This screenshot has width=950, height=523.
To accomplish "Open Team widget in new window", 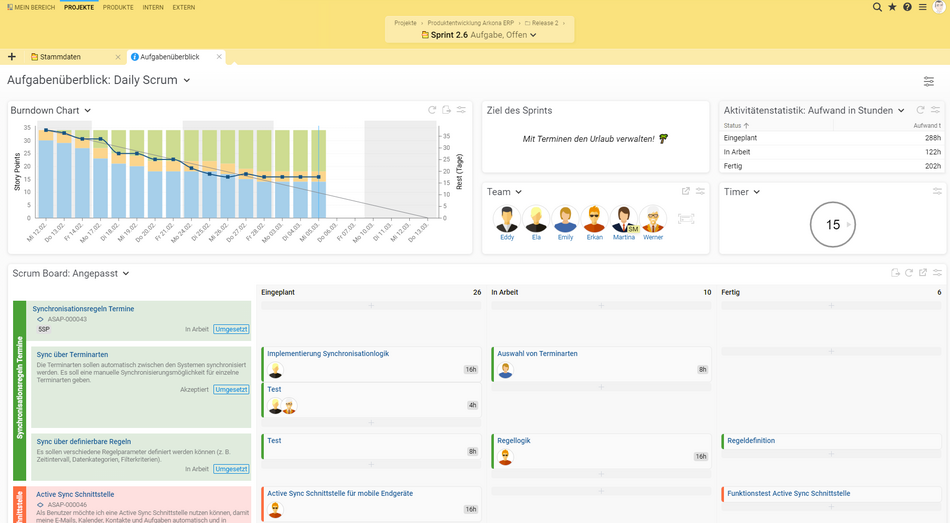I will click(685, 192).
